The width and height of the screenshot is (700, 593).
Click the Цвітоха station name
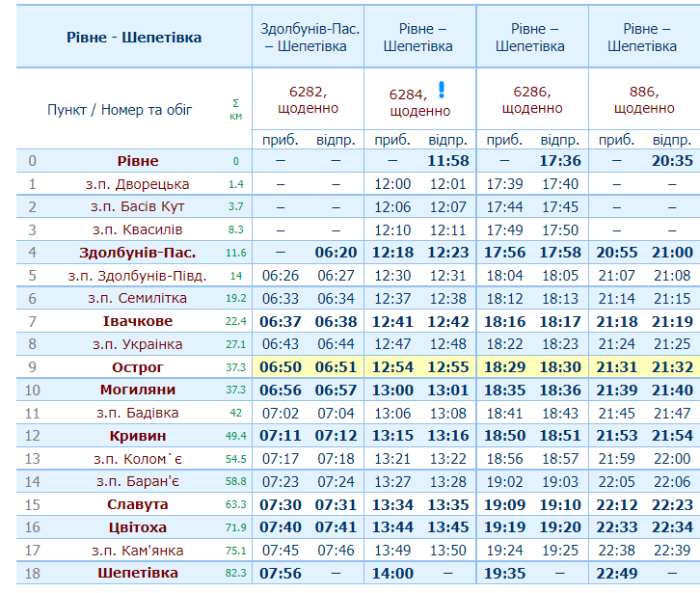pos(138,527)
